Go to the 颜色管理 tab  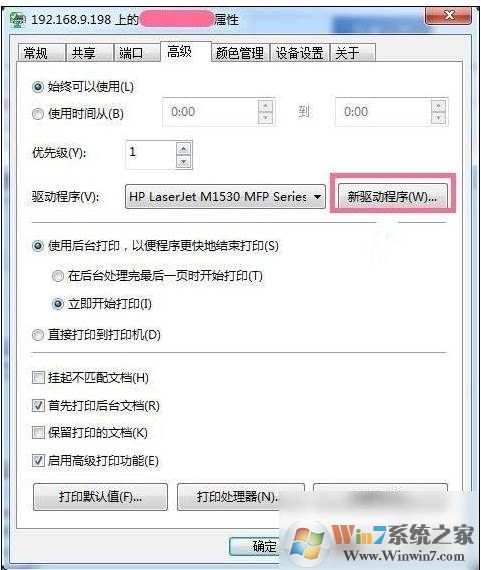point(240,53)
